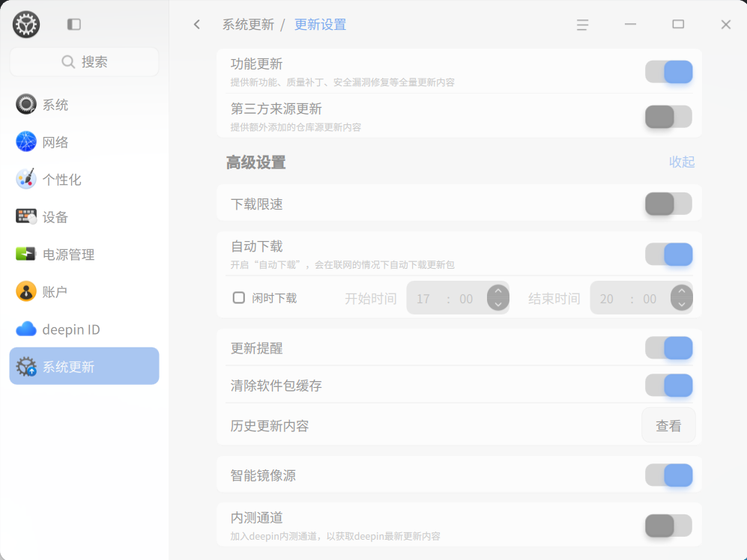Open the 网络 settings section
The width and height of the screenshot is (747, 560).
(85, 142)
